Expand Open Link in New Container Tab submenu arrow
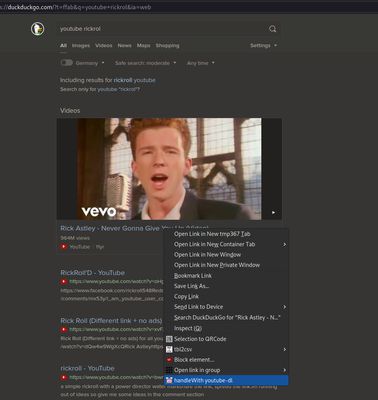This screenshot has width=378, height=400. (284, 244)
